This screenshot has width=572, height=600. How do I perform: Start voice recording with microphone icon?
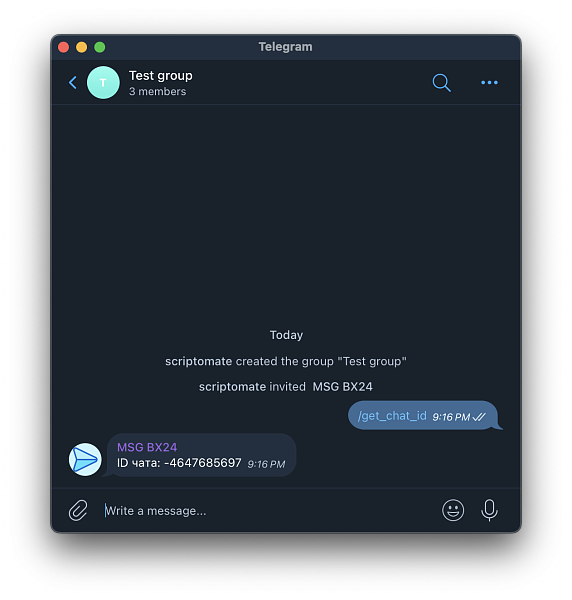(489, 510)
